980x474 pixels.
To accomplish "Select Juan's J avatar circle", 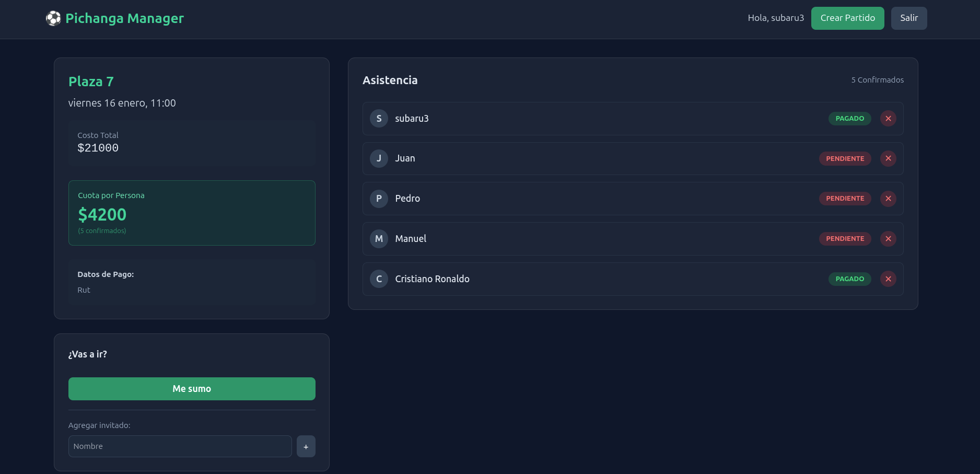I will tap(379, 158).
